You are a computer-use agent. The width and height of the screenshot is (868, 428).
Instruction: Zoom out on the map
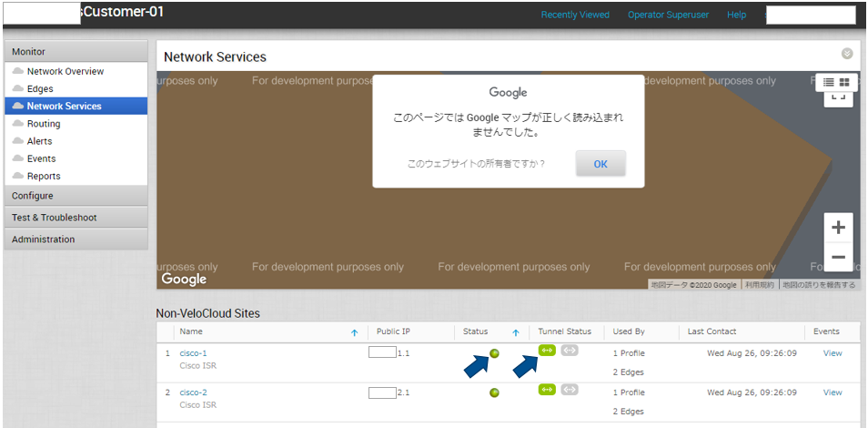point(838,257)
